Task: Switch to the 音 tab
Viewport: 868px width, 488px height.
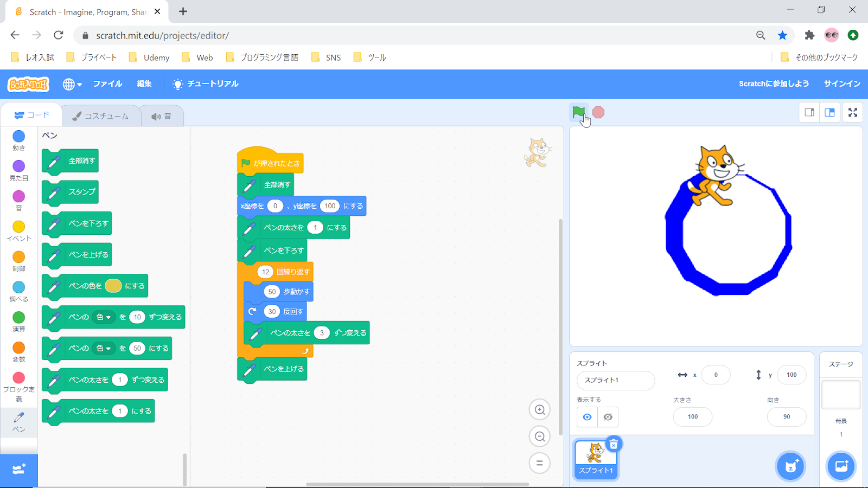Action: (x=162, y=116)
